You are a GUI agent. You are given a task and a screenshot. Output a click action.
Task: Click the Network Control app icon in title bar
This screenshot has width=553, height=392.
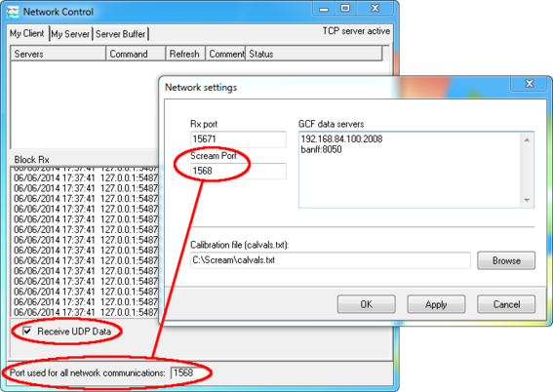point(13,12)
